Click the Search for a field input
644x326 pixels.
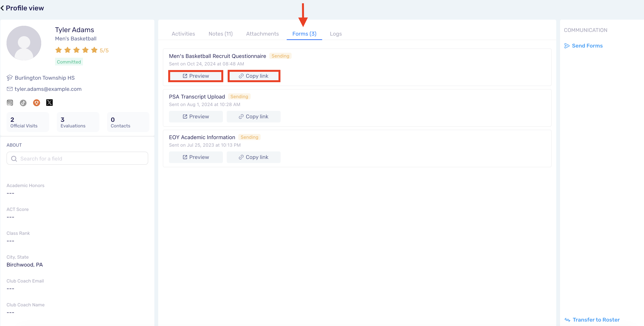click(77, 158)
